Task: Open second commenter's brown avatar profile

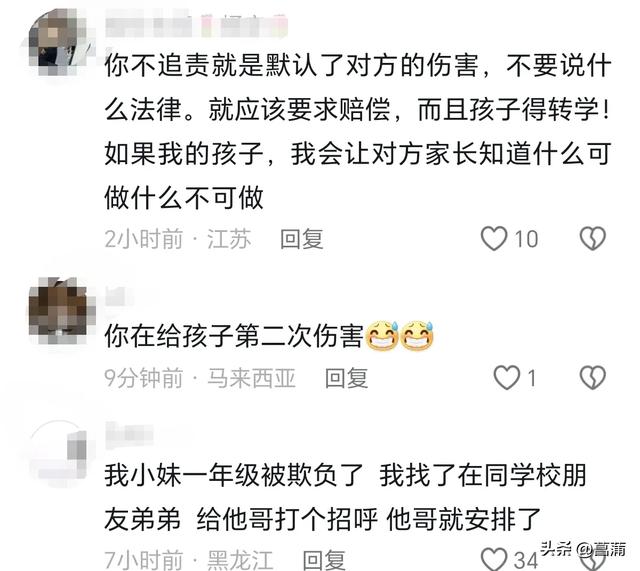Action: [60, 311]
